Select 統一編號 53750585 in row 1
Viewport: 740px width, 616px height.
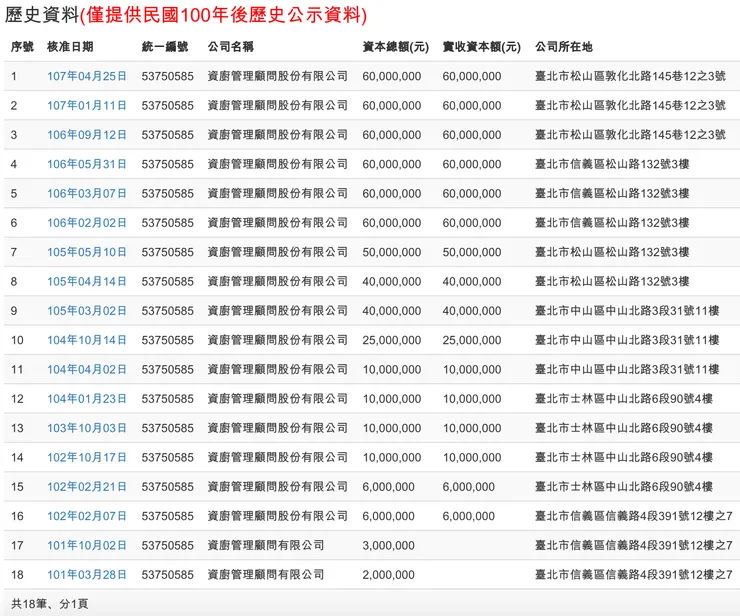pyautogui.click(x=168, y=76)
